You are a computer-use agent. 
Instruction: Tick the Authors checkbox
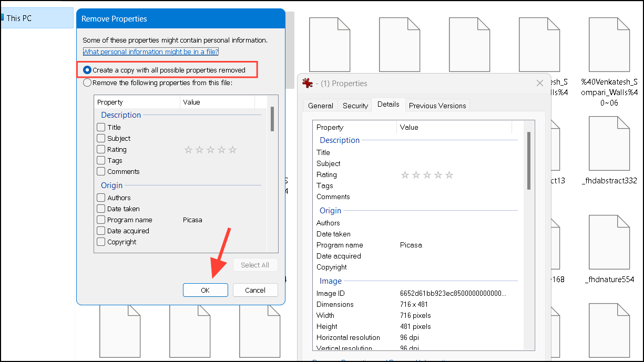101,198
